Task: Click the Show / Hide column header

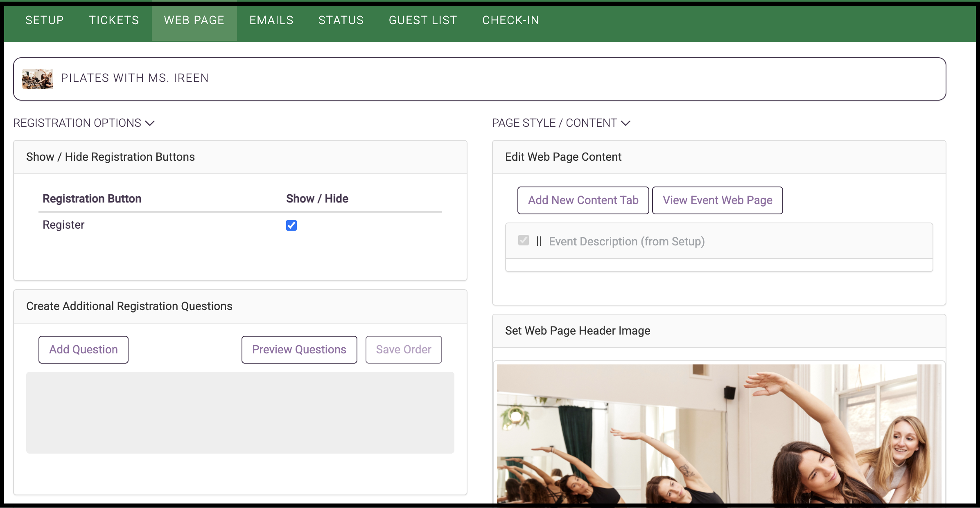Action: point(317,199)
